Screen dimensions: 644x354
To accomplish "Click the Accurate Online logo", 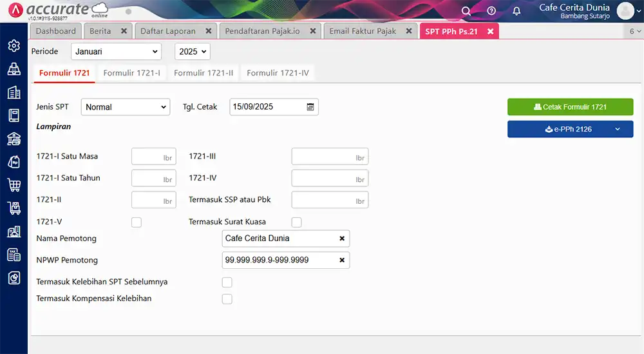I will tap(59, 10).
